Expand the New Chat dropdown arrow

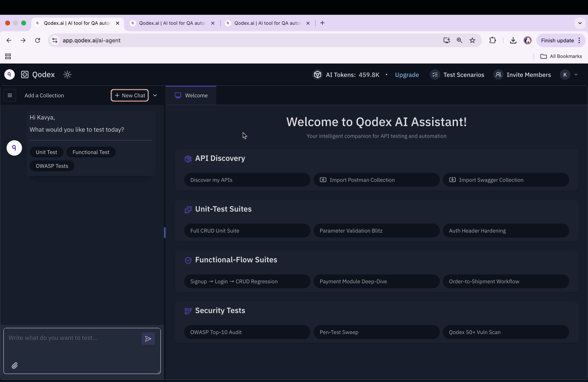click(x=155, y=95)
